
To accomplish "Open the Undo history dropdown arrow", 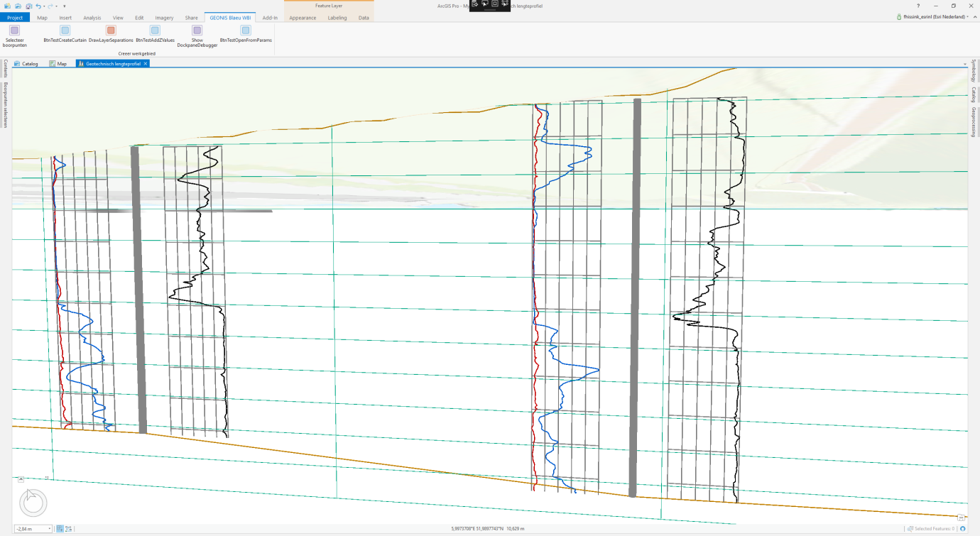I will tap(43, 6).
